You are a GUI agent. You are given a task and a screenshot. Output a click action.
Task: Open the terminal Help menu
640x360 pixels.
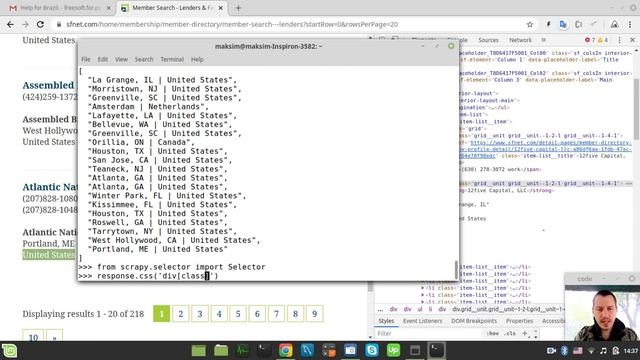[x=197, y=59]
